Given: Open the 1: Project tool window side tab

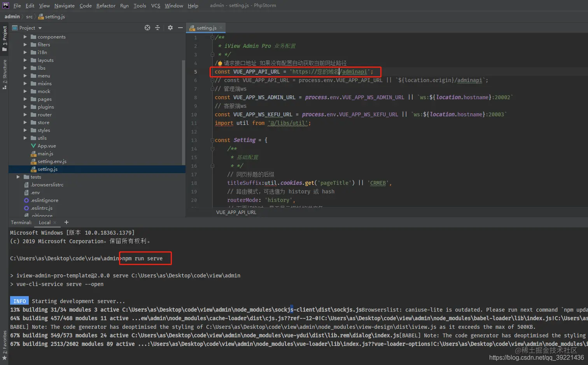Looking at the screenshot, I should [5, 38].
